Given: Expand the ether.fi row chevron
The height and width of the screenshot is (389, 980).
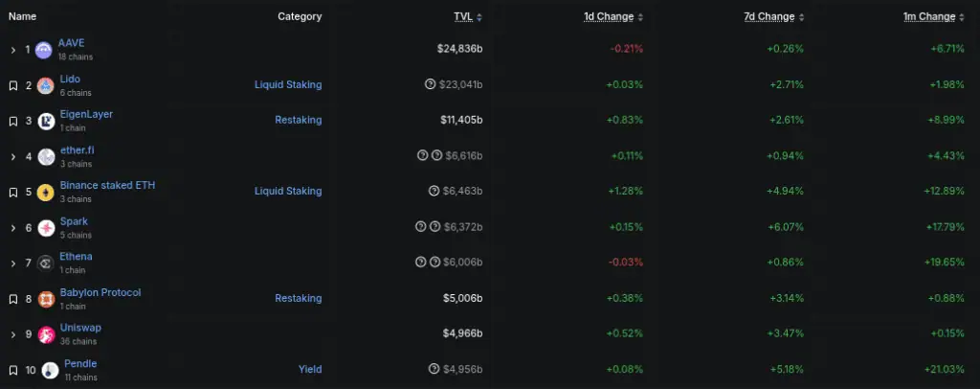Looking at the screenshot, I should pos(13,156).
